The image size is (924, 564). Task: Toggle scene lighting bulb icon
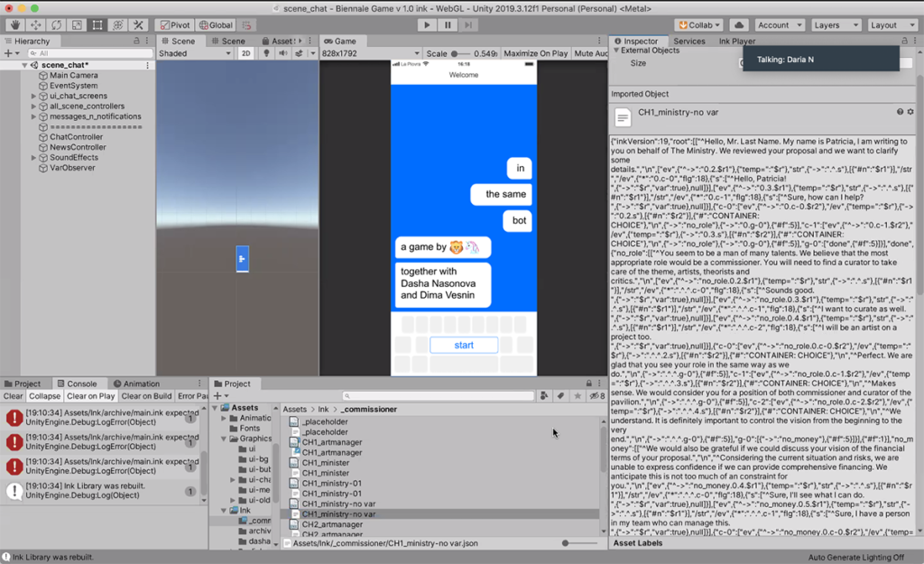pos(266,54)
